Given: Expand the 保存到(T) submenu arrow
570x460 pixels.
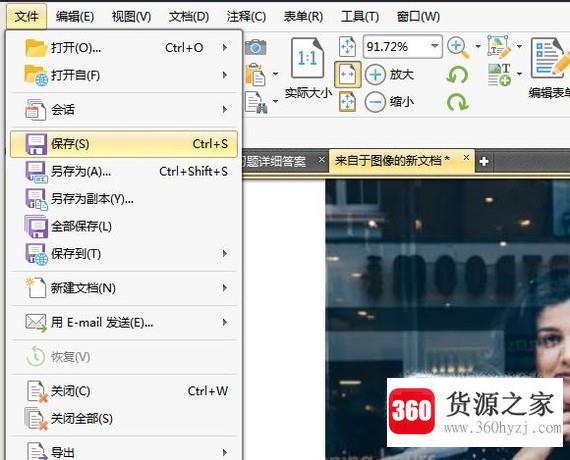Looking at the screenshot, I should [225, 253].
